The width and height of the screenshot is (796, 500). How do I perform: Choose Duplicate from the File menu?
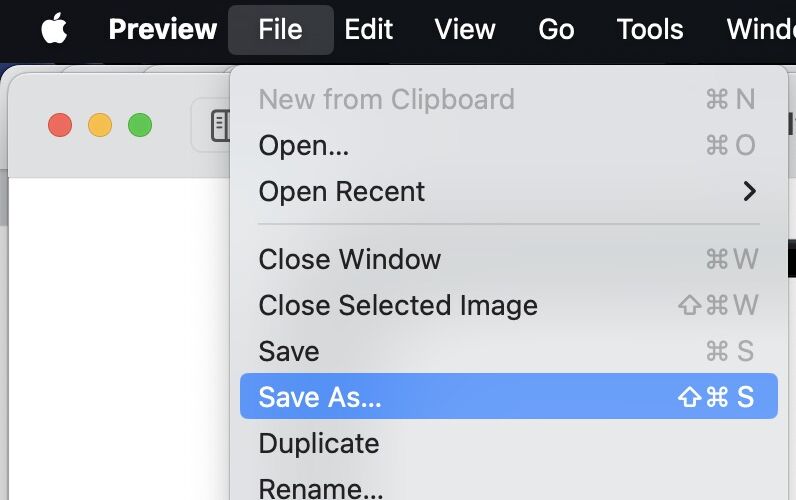[x=509, y=443]
